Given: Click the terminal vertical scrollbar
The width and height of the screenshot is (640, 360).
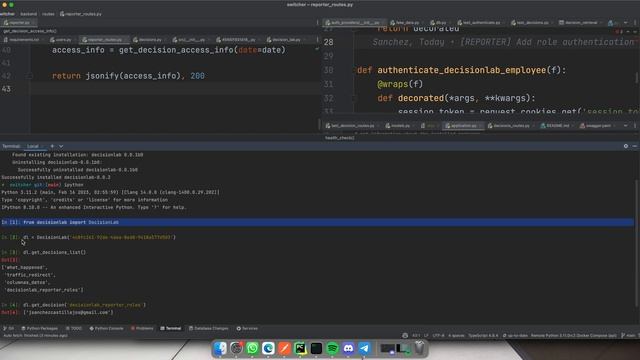Looking at the screenshot, I should [x=636, y=243].
